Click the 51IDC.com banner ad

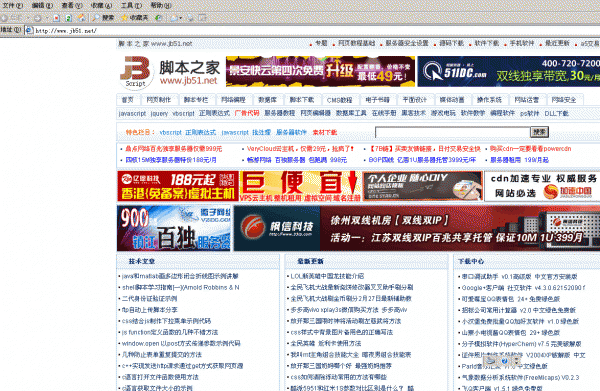[x=509, y=71]
